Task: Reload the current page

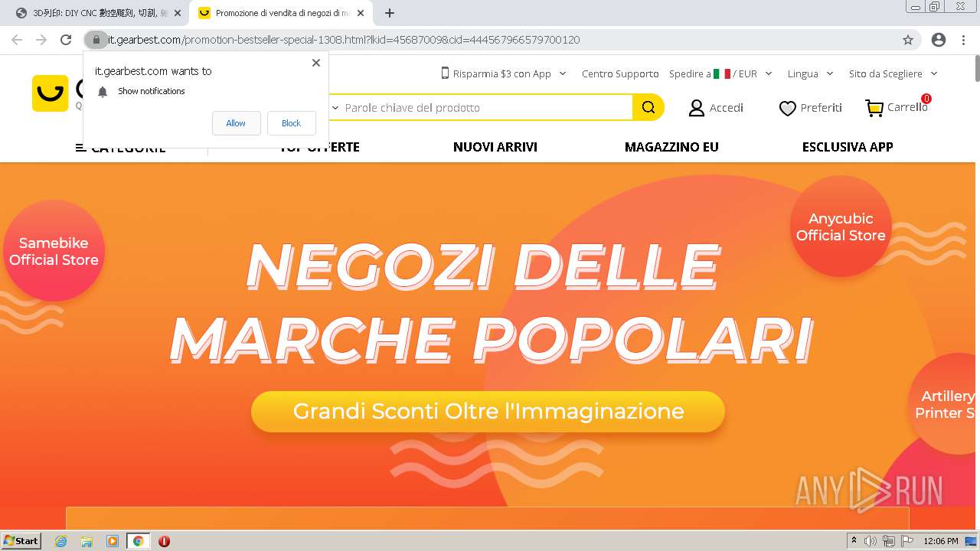Action: 66,40
